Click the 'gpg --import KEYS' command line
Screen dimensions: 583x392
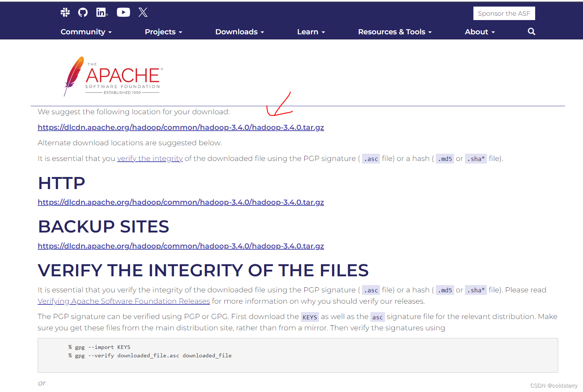(99, 347)
